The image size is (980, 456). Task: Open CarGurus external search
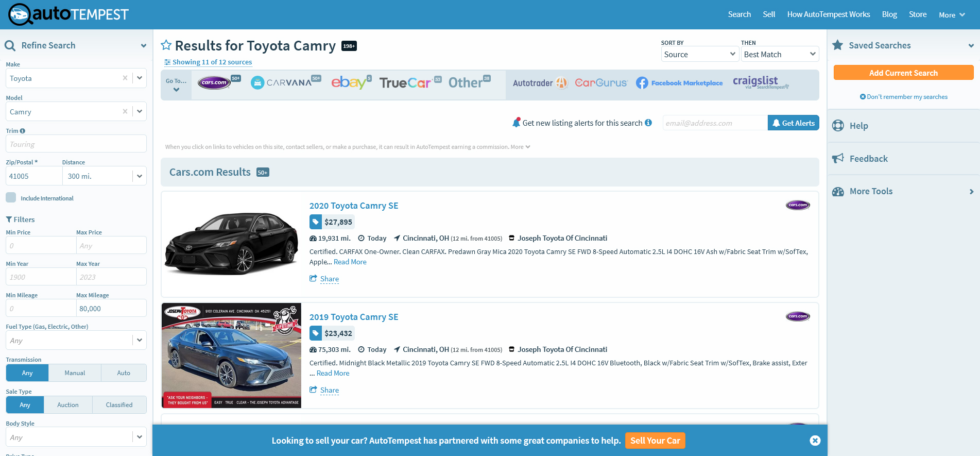pos(601,83)
